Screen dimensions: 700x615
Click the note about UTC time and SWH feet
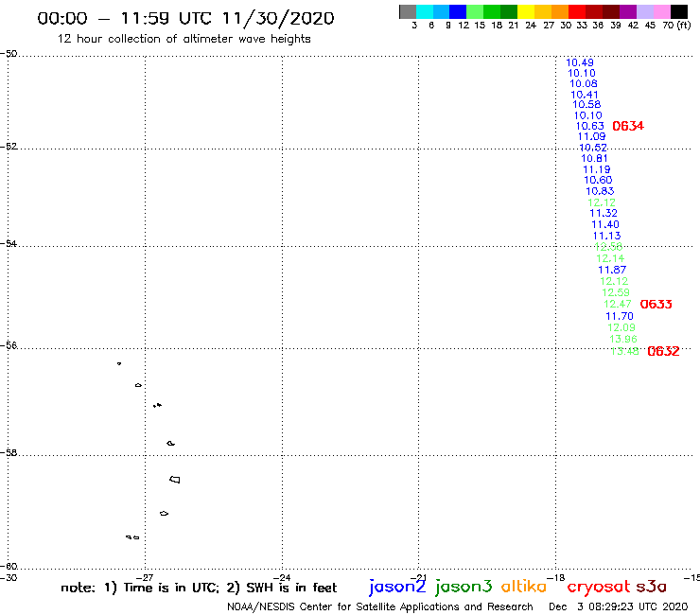coord(199,588)
